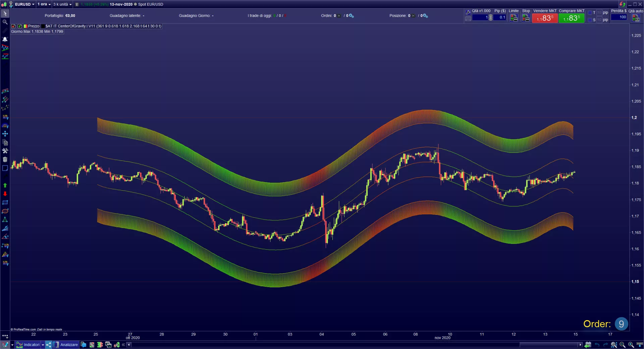Click the Limite order icon

coord(514,18)
